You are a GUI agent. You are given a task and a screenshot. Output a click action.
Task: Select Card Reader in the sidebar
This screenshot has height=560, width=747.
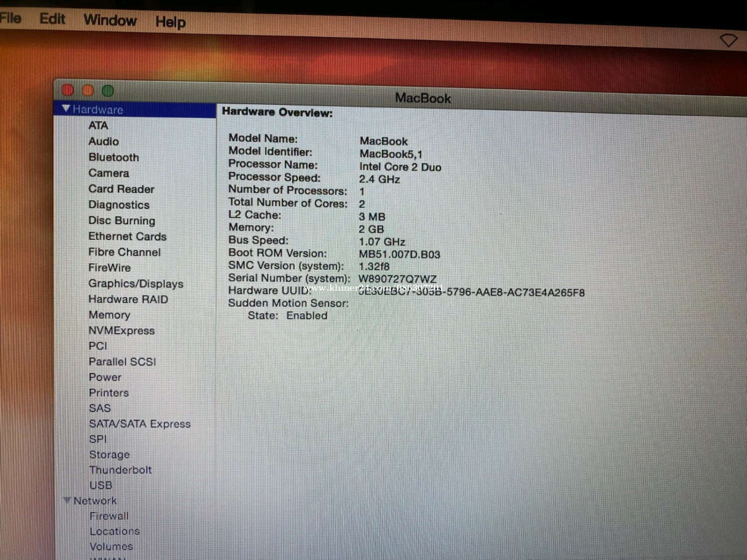click(x=122, y=189)
